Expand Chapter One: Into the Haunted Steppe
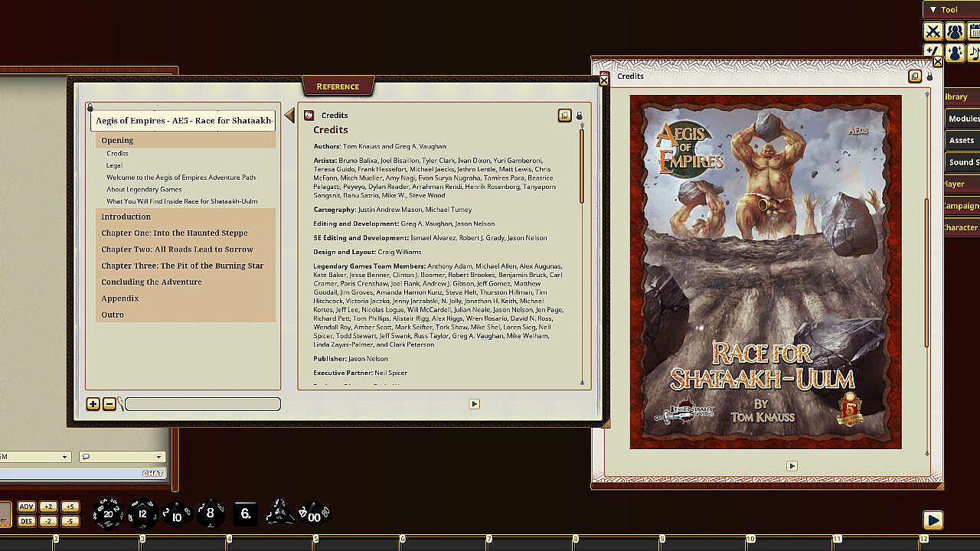Viewport: 980px width, 551px height. 175,233
